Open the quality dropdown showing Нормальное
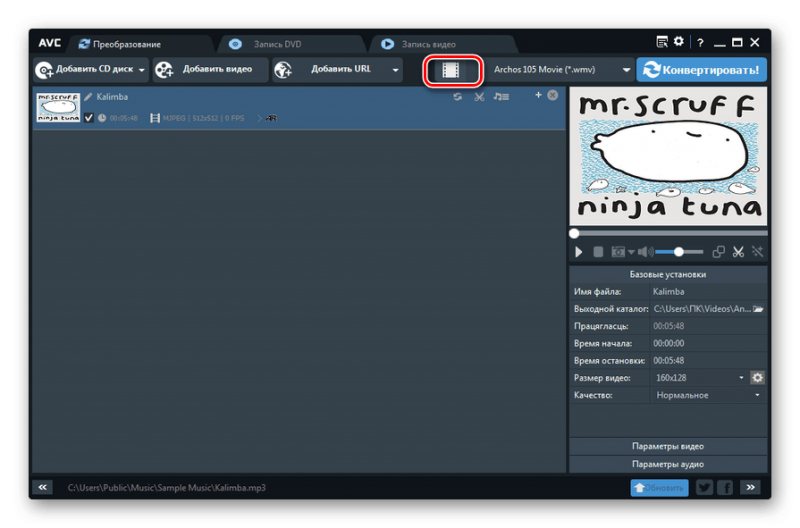The width and height of the screenshot is (800, 528). (x=757, y=395)
